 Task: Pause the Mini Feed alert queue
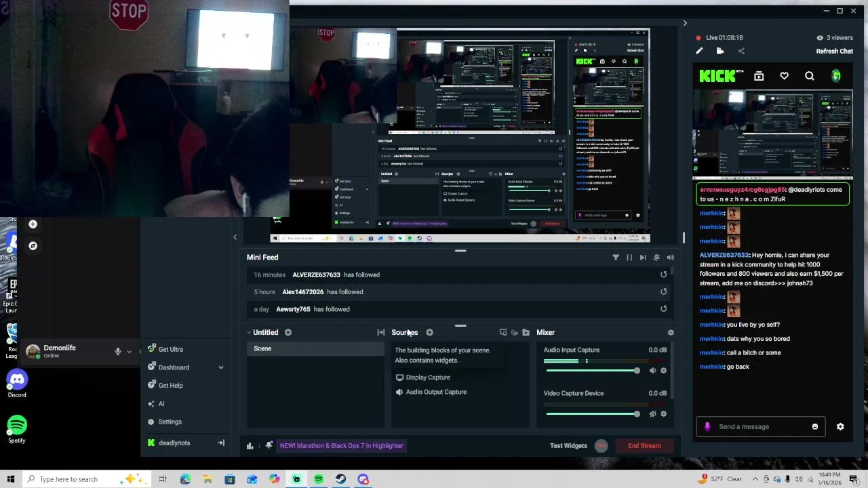[x=629, y=258]
